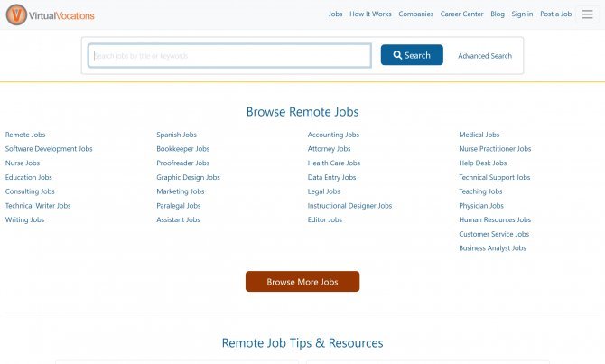Click the VirtualVocations logo
Image resolution: width=605 pixels, height=364 pixels.
(x=51, y=15)
